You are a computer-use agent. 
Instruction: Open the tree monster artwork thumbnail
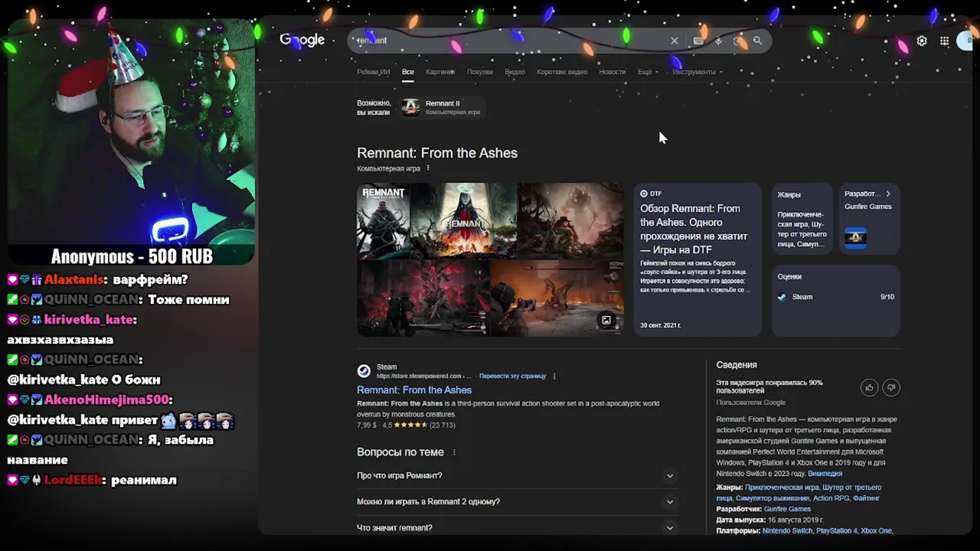pos(570,220)
